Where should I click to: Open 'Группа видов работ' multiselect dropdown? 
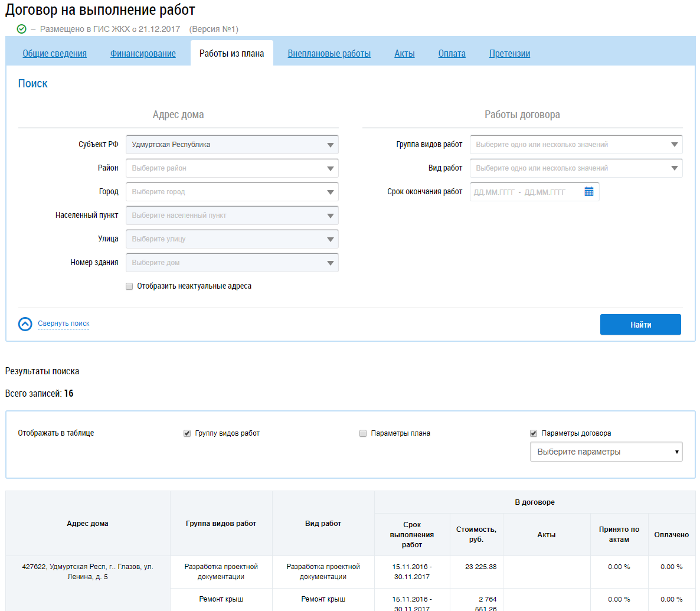[x=575, y=145]
